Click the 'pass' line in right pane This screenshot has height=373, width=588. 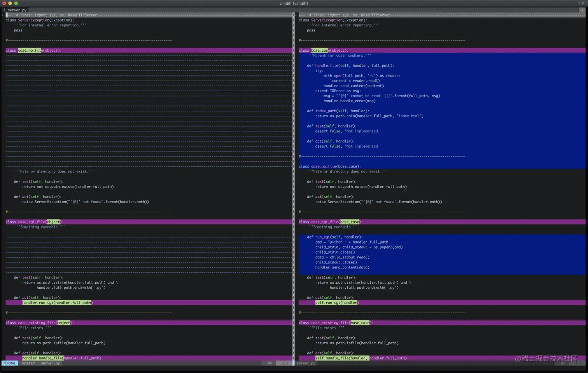[311, 30]
